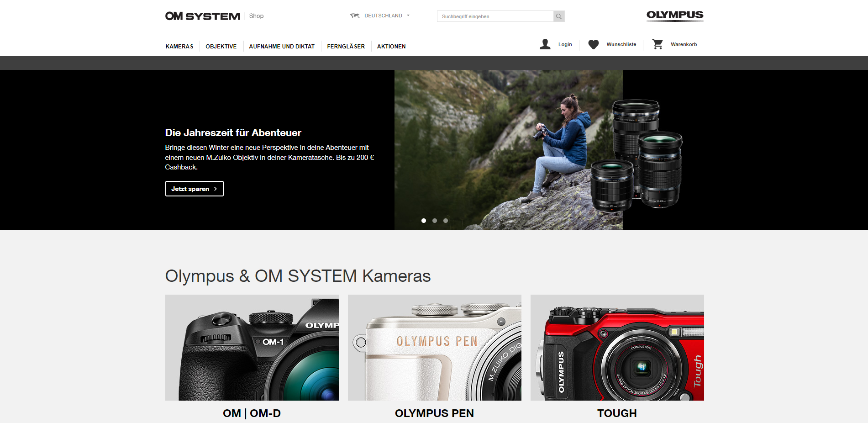Click the Olympus & OM SYSTEM Kameras heading

[298, 276]
